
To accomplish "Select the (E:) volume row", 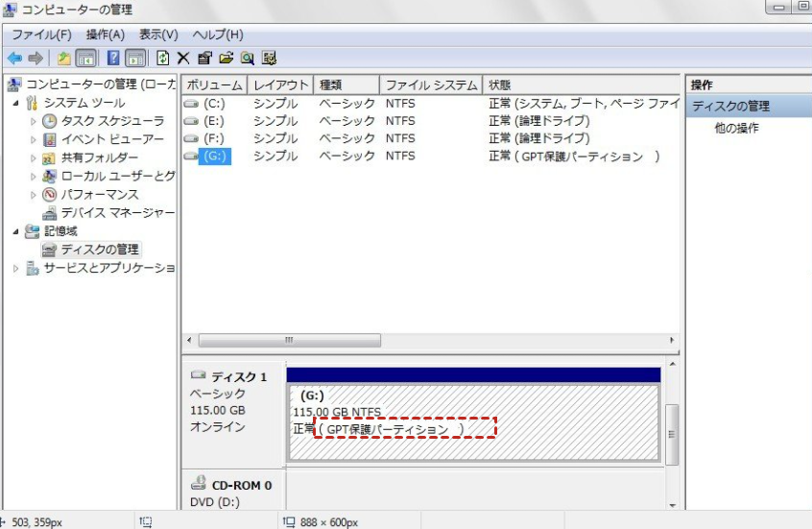I will click(x=431, y=121).
